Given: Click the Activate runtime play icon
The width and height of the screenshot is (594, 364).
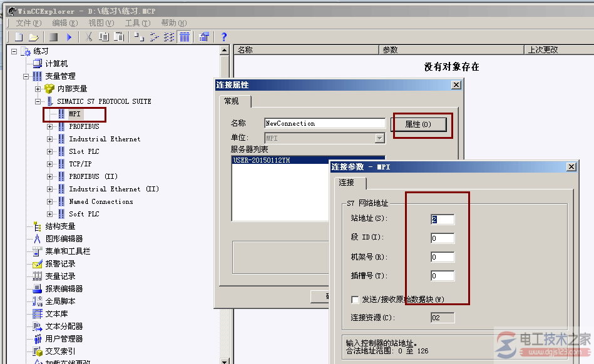Looking at the screenshot, I should [69, 37].
